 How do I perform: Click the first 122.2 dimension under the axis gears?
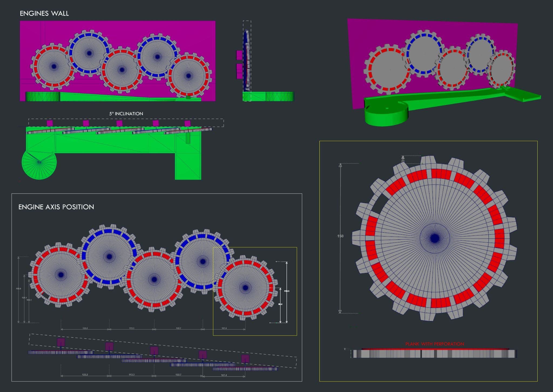(x=85, y=328)
